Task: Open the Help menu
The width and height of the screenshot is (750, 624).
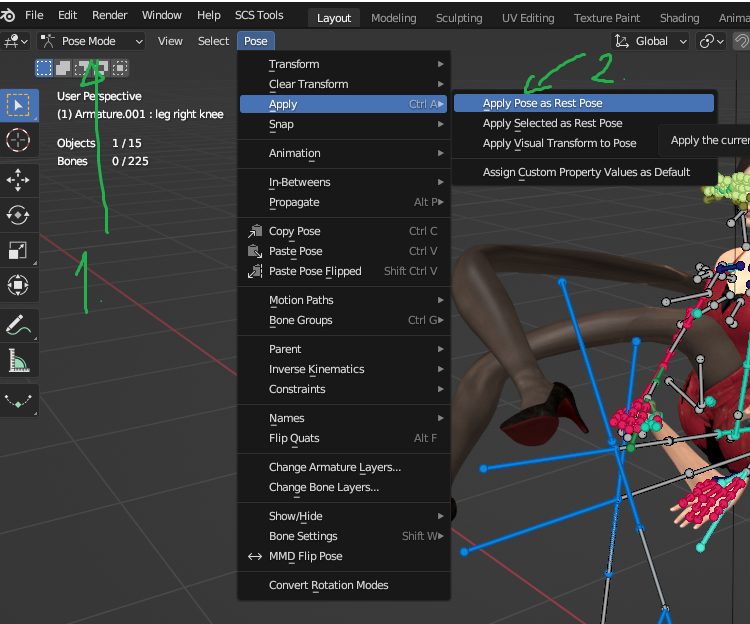Action: (x=209, y=15)
